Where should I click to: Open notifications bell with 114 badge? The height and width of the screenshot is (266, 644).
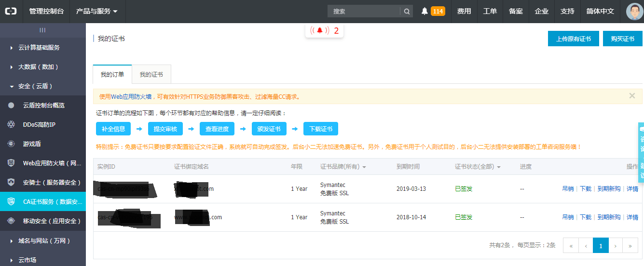(432, 11)
